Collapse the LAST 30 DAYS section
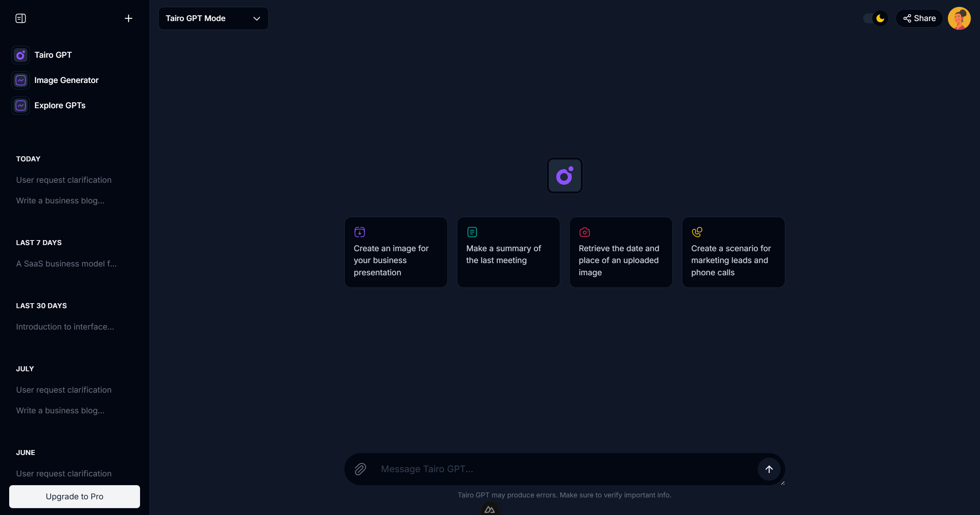The width and height of the screenshot is (980, 515). (x=41, y=305)
